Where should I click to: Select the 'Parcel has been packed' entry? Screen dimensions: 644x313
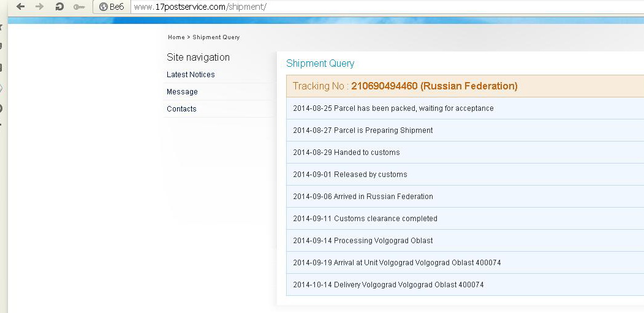tap(393, 108)
